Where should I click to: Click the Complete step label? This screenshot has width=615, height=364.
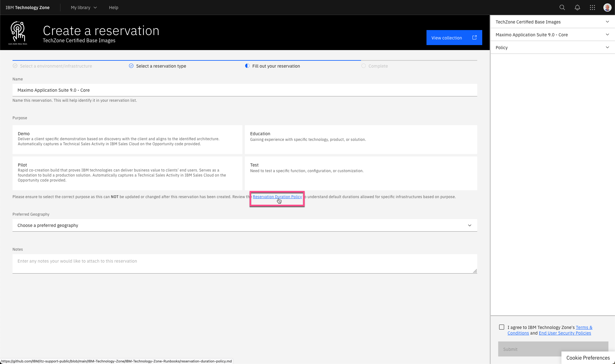[378, 66]
